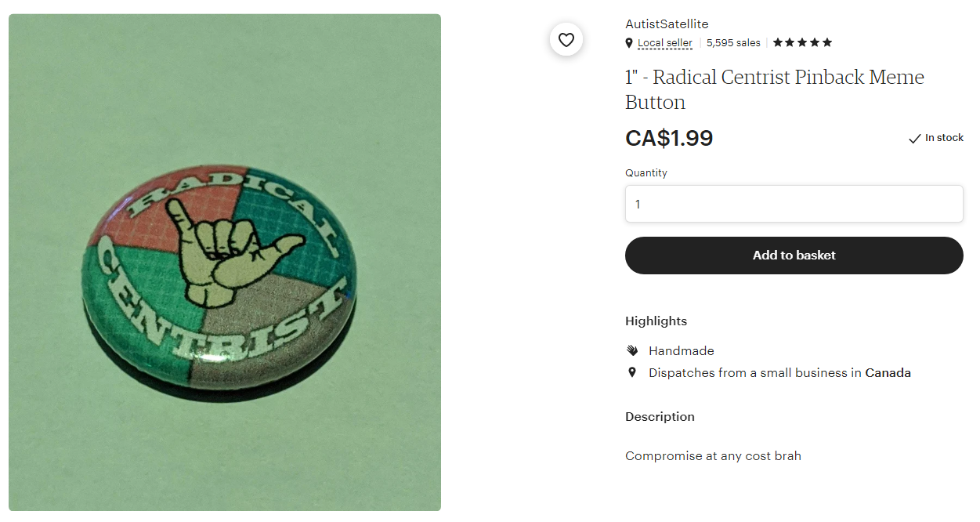This screenshot has width=980, height=522.
Task: Click the location pin beside Local seller
Action: coord(629,43)
